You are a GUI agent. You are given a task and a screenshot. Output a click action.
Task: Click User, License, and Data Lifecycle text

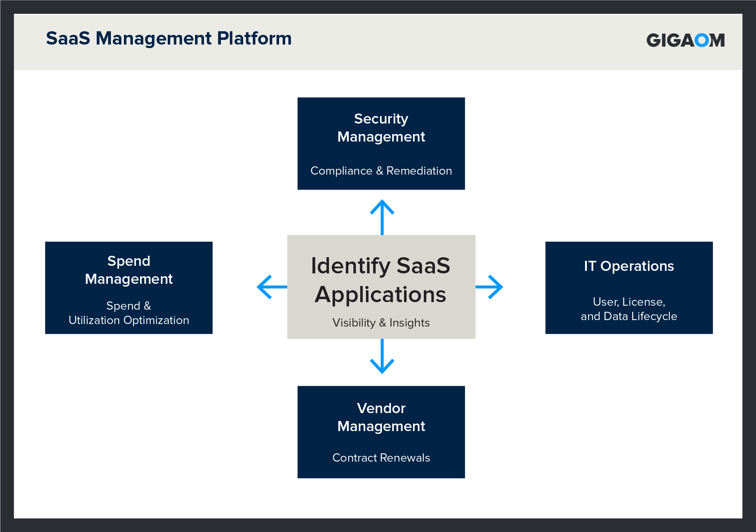pyautogui.click(x=629, y=309)
